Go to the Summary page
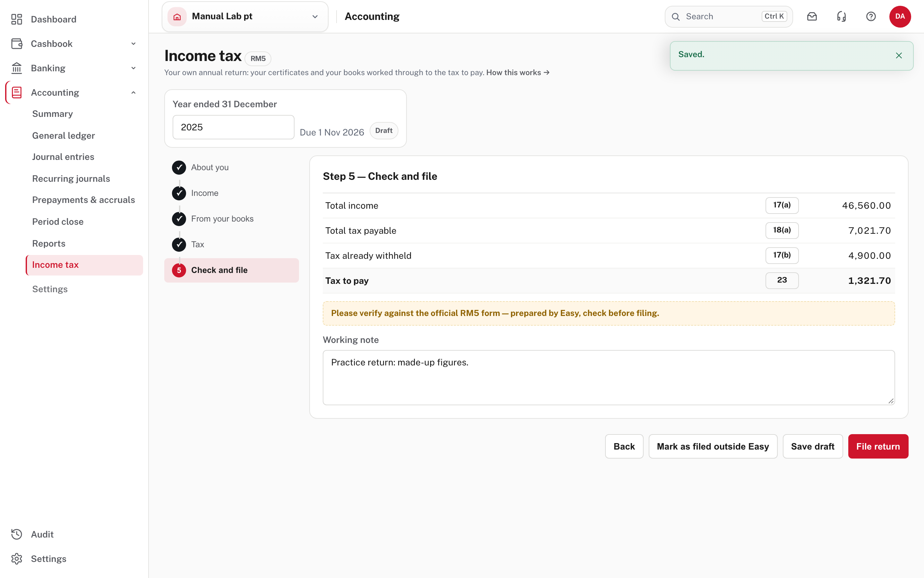The height and width of the screenshot is (578, 924). coord(52,114)
